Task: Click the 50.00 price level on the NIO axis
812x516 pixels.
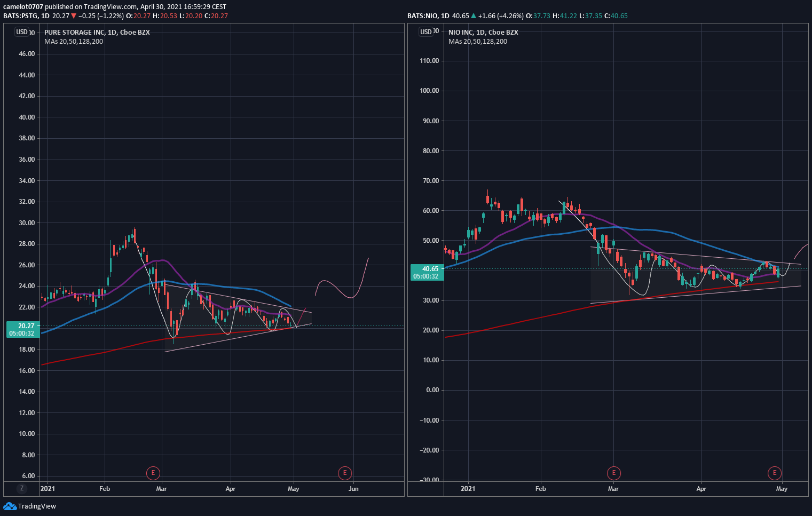Action: coord(431,241)
